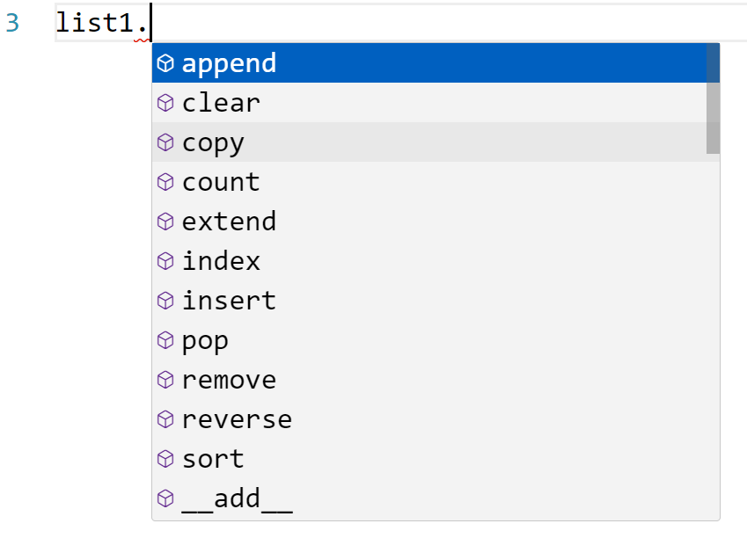Click the cube icon beside extend
Image resolution: width=747 pixels, height=560 pixels.
pyautogui.click(x=165, y=222)
